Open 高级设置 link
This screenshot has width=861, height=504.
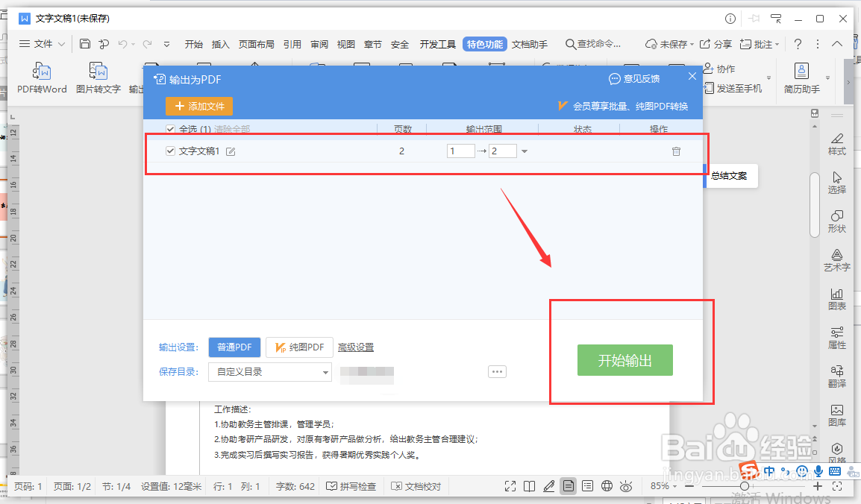pos(356,347)
